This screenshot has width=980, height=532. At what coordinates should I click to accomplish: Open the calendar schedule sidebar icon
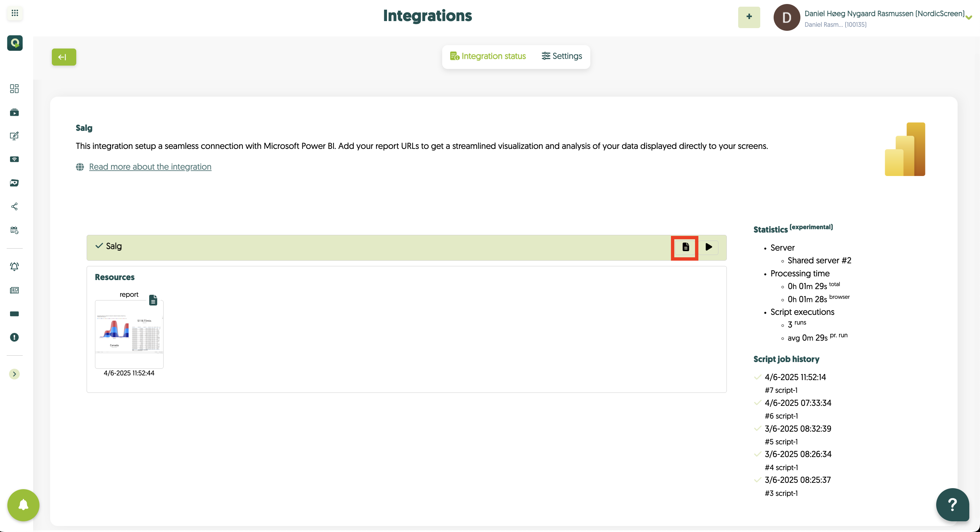[x=14, y=230]
